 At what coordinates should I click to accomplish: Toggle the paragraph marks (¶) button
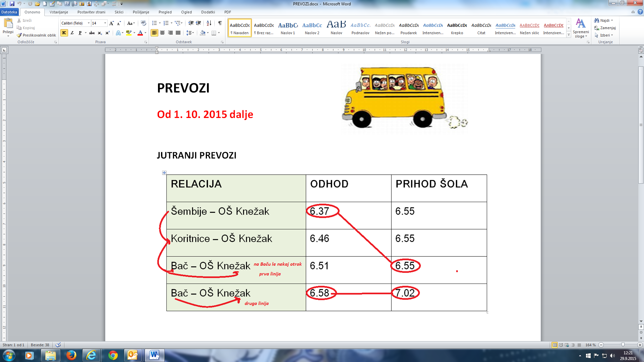[220, 23]
